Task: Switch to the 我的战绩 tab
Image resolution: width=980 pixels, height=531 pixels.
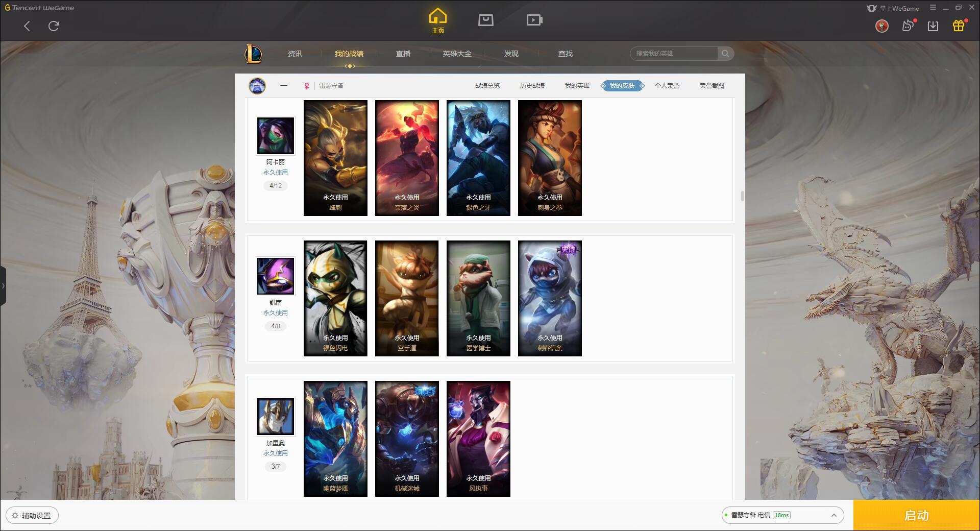Action: pyautogui.click(x=349, y=54)
